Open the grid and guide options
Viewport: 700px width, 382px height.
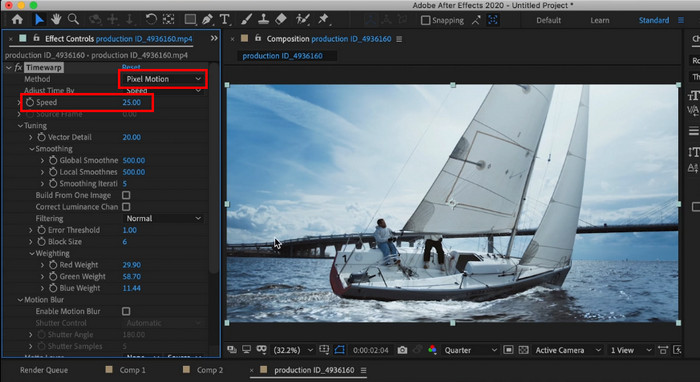pyautogui.click(x=325, y=350)
